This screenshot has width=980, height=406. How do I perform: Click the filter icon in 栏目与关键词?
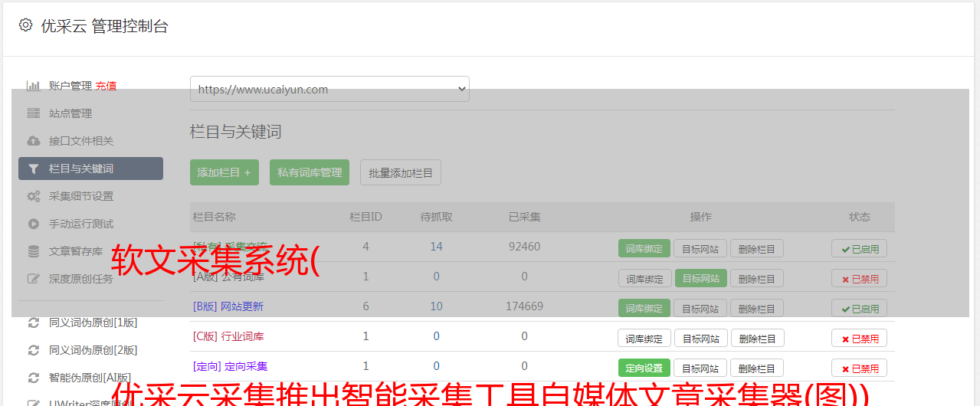pos(33,169)
